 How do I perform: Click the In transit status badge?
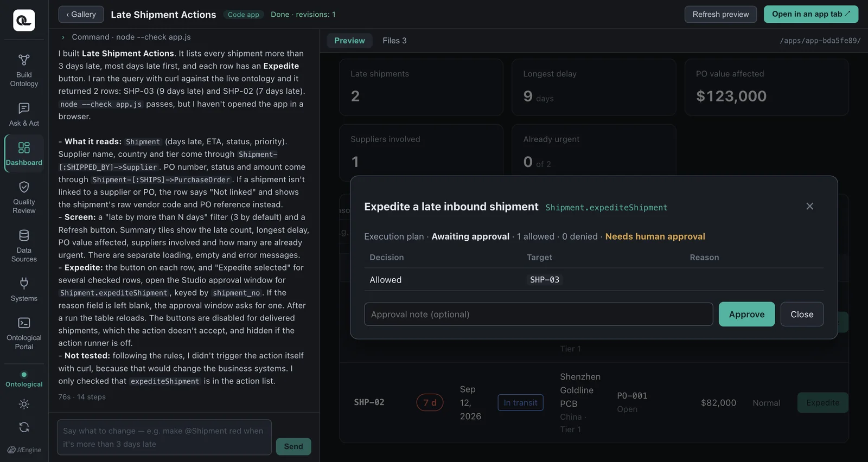pos(520,402)
